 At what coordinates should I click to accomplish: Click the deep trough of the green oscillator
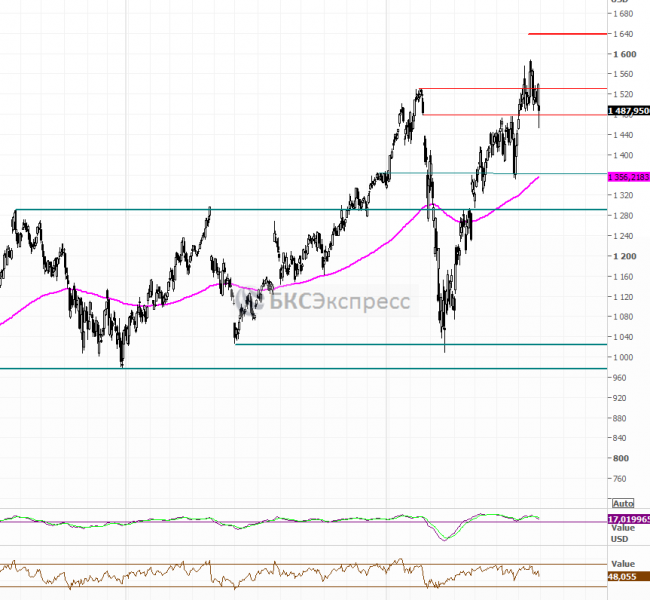coord(444,539)
